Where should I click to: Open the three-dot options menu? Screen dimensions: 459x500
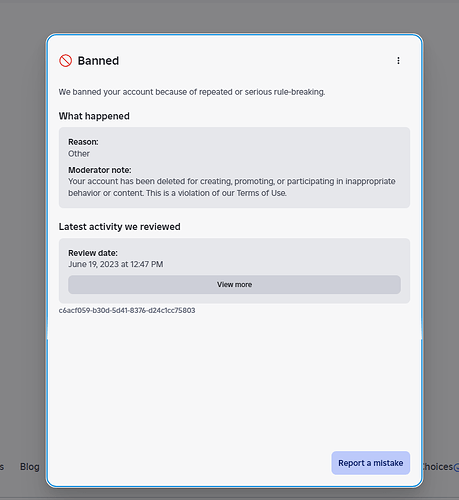coord(398,61)
